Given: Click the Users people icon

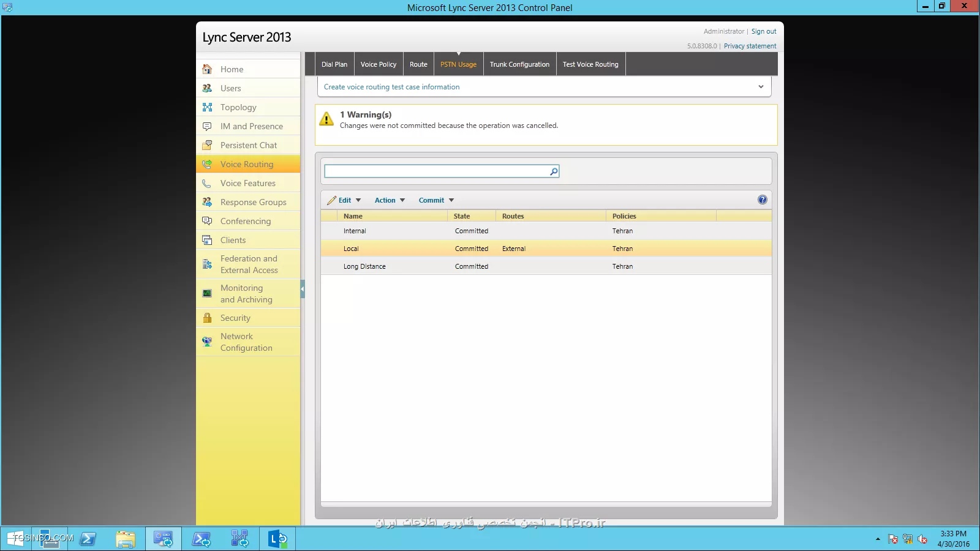Looking at the screenshot, I should tap(207, 88).
